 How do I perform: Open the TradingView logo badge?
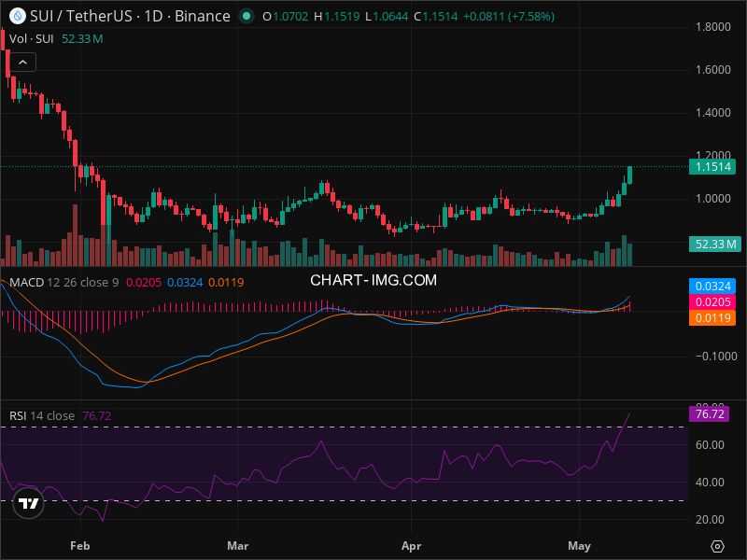(x=28, y=503)
